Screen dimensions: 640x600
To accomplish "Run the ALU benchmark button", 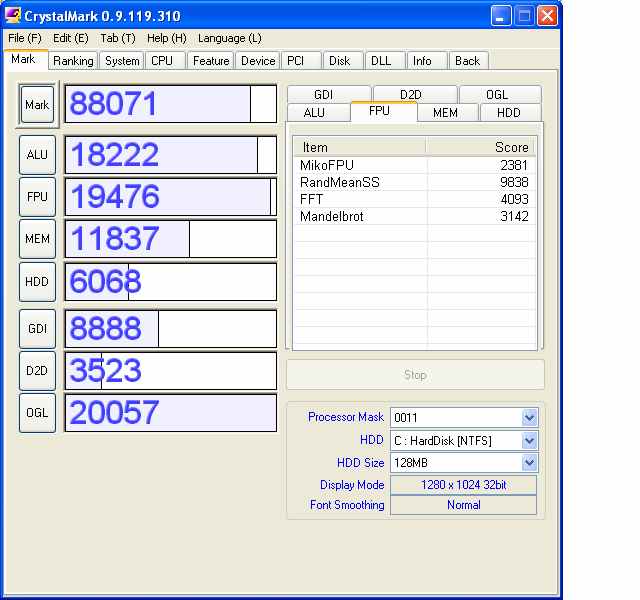I will pyautogui.click(x=37, y=155).
